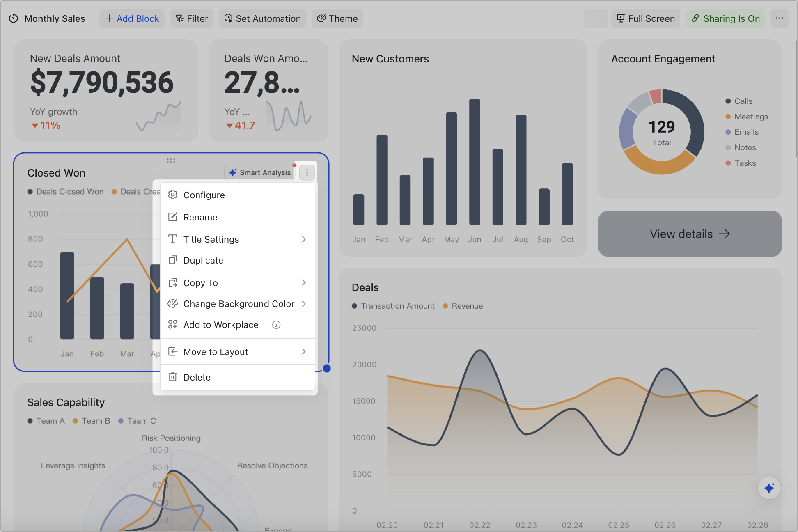The height and width of the screenshot is (532, 798).
Task: Click the Monthly Sales clock icon
Action: (14, 18)
